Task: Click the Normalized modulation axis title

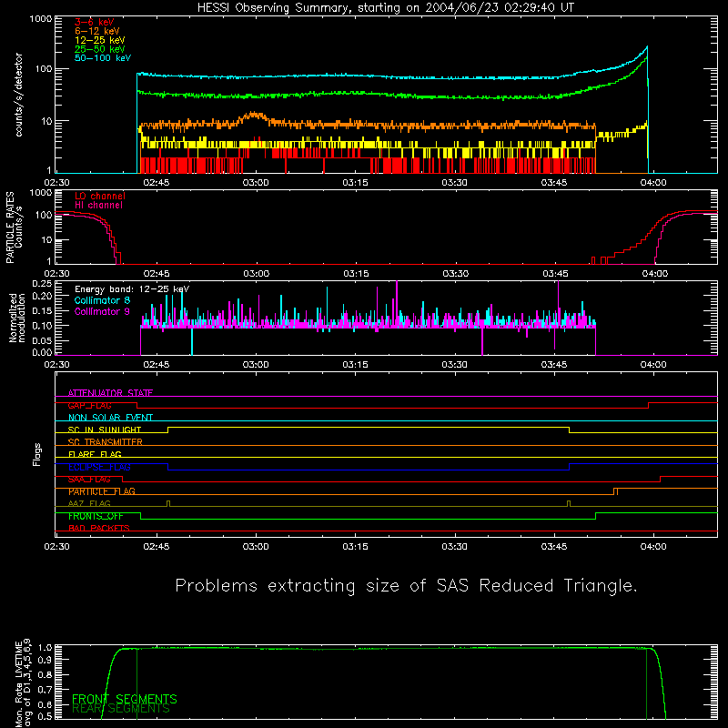Action: coord(17,318)
